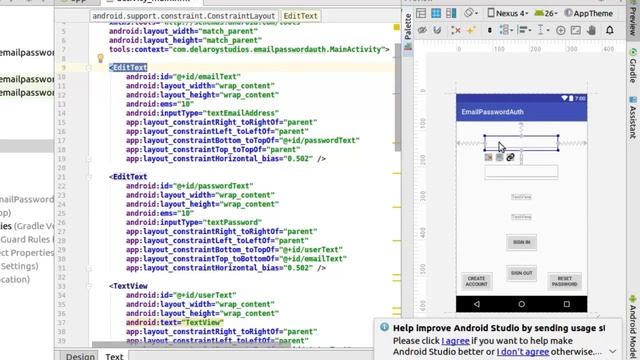
Task: Open the screen orientation dropdown
Action: (x=471, y=13)
